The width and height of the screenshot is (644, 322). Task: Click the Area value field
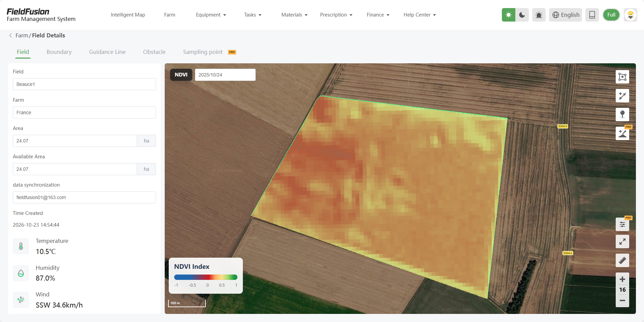point(75,141)
